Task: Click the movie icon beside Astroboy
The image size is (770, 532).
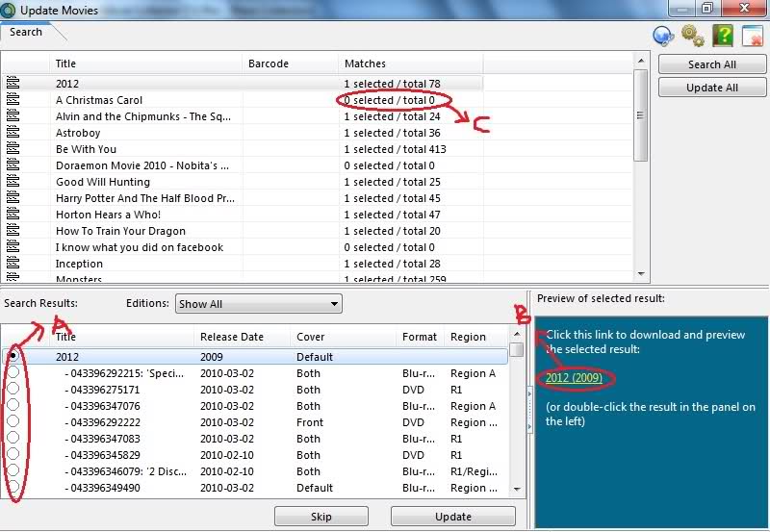Action: coord(13,133)
